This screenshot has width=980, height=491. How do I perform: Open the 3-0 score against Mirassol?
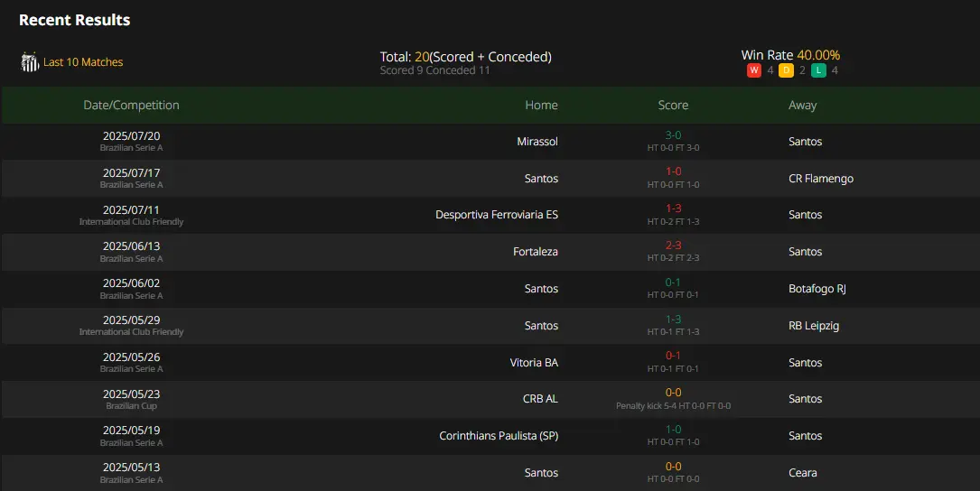(673, 134)
